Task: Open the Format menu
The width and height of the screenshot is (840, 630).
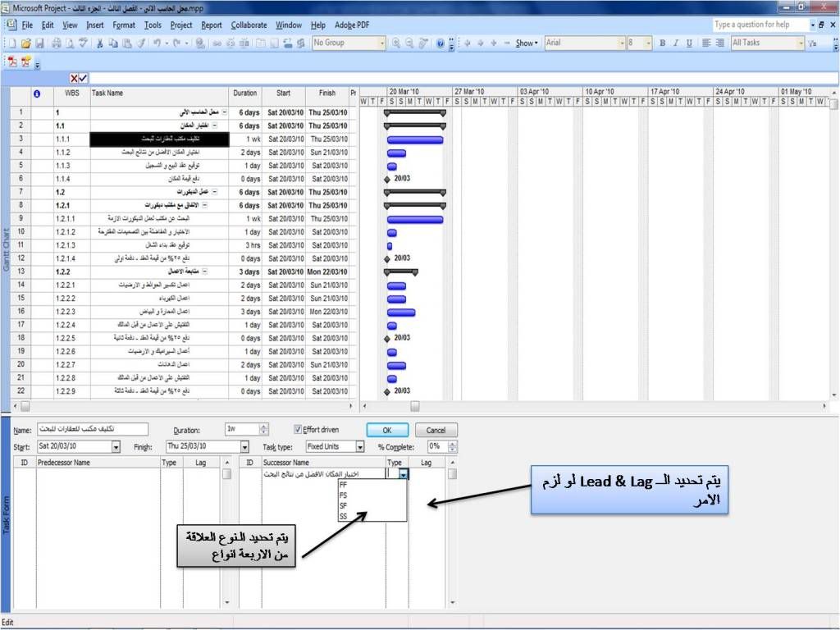Action: (x=124, y=25)
